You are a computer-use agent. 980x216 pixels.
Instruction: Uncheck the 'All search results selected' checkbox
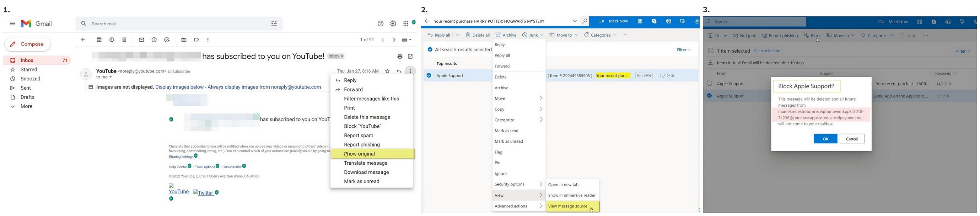pos(430,49)
